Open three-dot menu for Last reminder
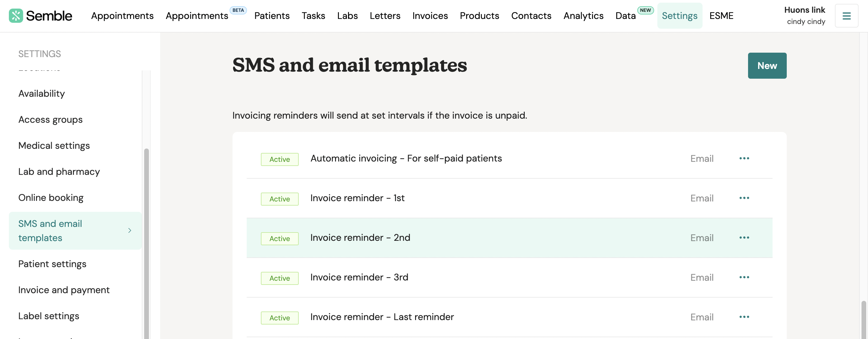This screenshot has width=868, height=339. point(744,317)
